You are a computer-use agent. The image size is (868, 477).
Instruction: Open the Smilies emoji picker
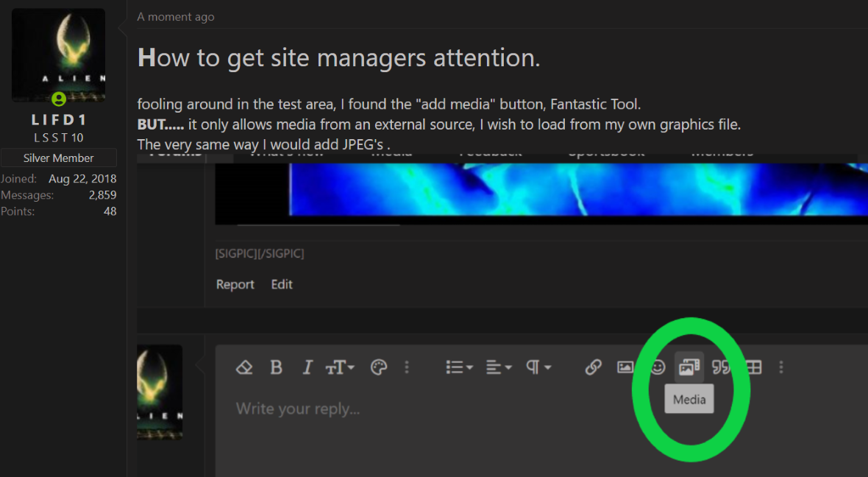(x=658, y=367)
